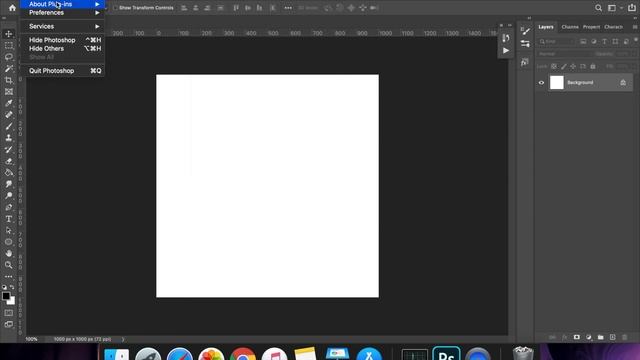Select the Frame tool
Screen dimensions: 640x360
pos(9,92)
